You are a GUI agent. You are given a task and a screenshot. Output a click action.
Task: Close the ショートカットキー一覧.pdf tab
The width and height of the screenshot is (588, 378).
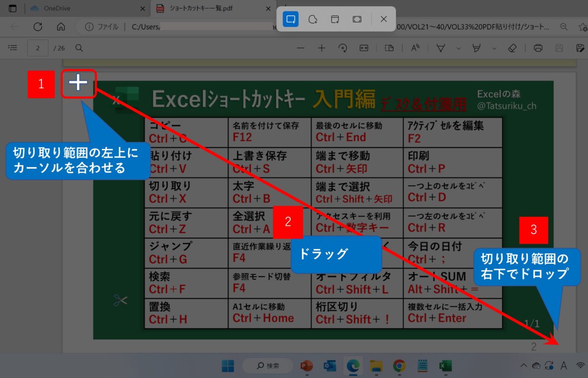268,9
